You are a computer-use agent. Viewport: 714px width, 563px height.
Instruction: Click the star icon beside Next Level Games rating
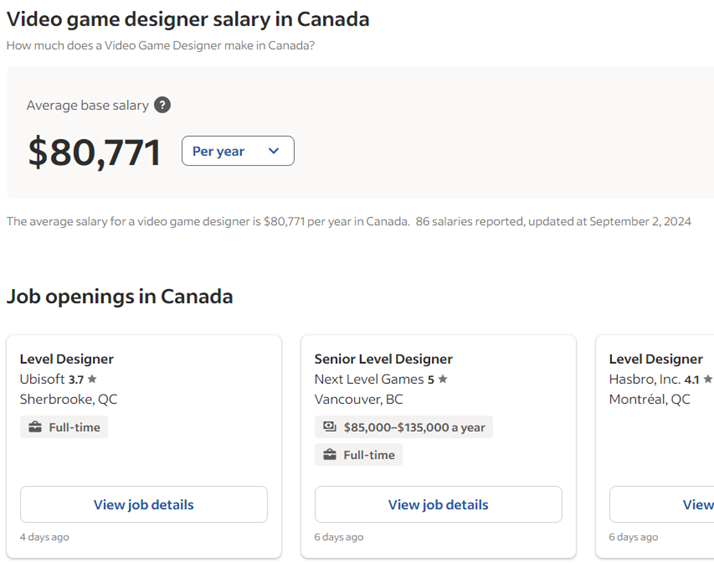pyautogui.click(x=443, y=379)
